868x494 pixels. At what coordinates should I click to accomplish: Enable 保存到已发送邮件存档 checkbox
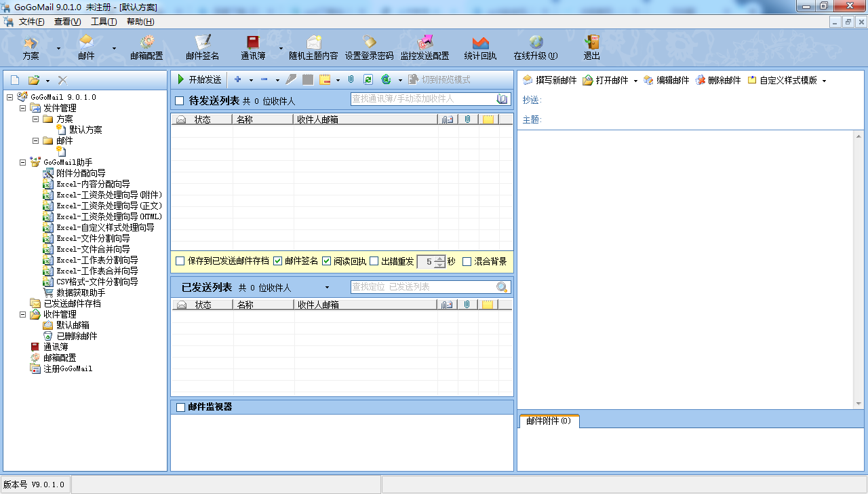[180, 261]
